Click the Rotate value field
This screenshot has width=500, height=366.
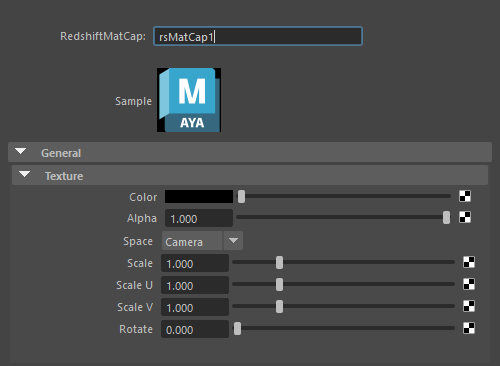click(195, 329)
